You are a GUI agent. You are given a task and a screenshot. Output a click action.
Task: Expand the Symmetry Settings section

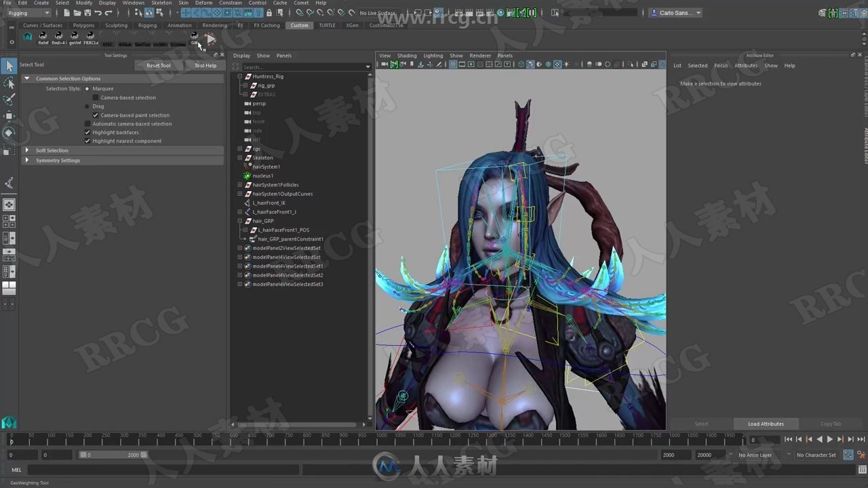[x=27, y=161]
